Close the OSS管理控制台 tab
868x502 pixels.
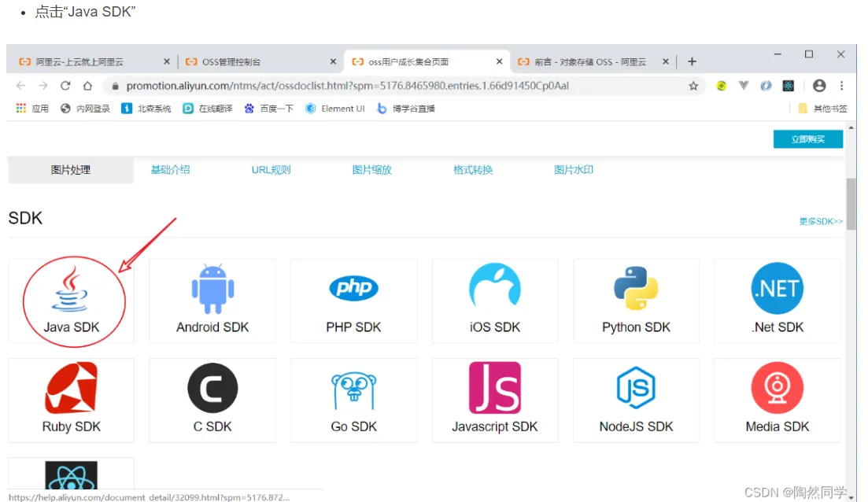(x=333, y=61)
